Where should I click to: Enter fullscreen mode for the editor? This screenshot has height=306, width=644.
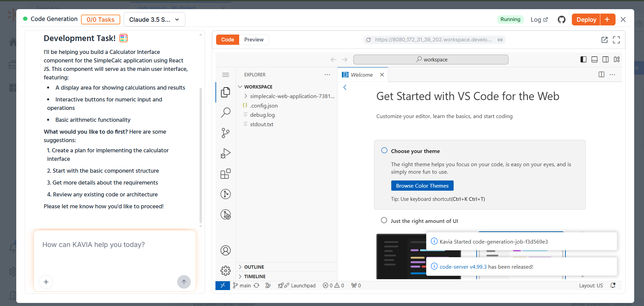[x=617, y=40]
